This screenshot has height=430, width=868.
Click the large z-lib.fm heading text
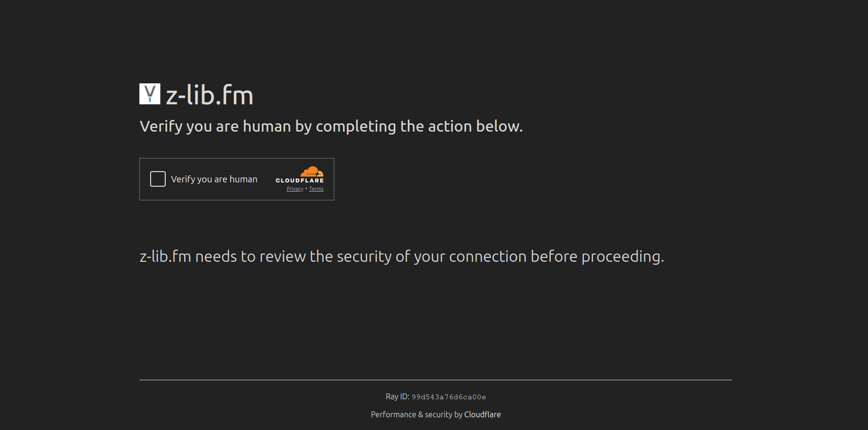[x=210, y=95]
